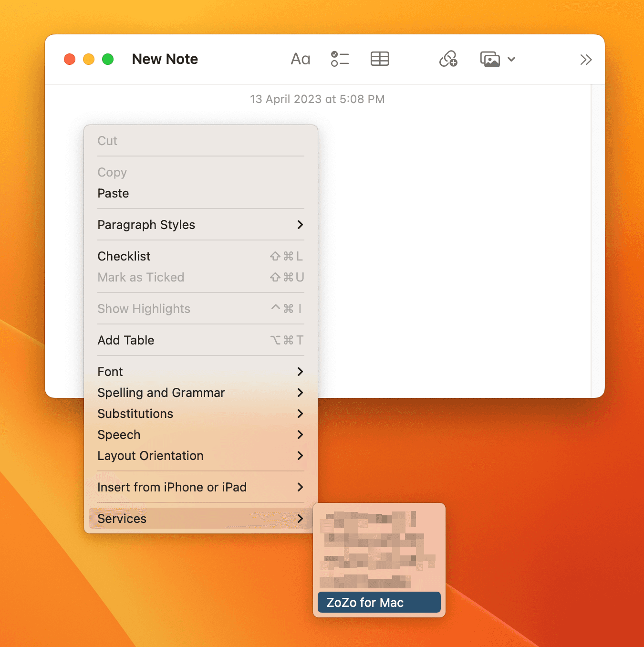Expand the Font submenu

tap(201, 372)
